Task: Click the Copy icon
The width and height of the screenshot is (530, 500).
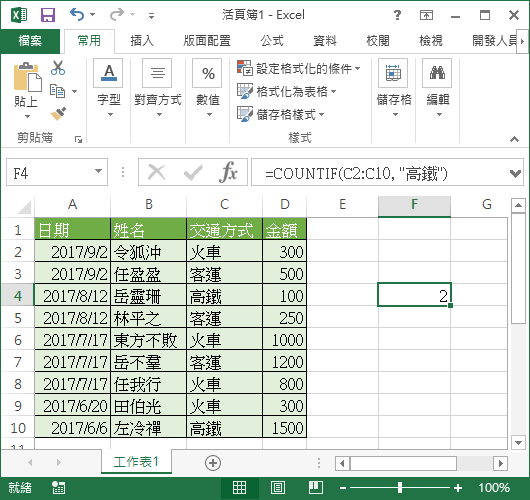Action: pyautogui.click(x=57, y=91)
